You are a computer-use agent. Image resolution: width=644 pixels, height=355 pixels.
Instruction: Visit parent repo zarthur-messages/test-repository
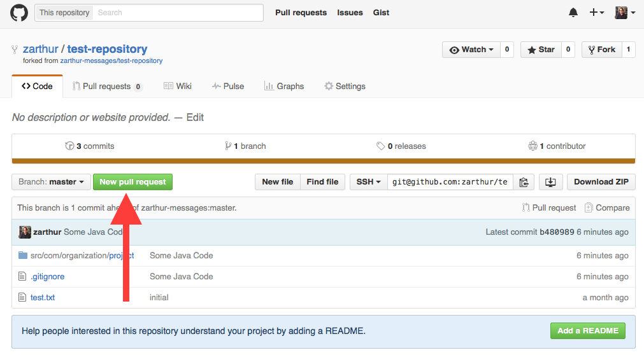[111, 60]
